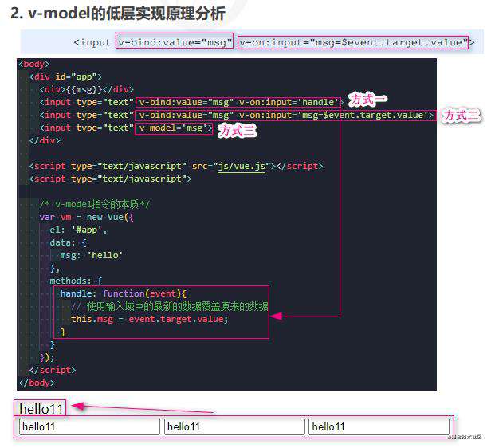Click the code line "<div>{{msg}}</div>"
This screenshot has width=491, height=448.
click(x=86, y=89)
